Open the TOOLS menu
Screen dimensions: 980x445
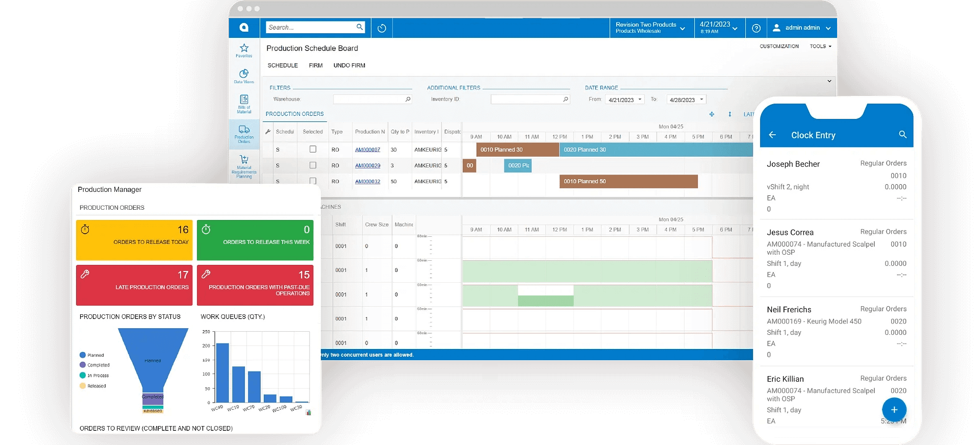click(x=820, y=46)
